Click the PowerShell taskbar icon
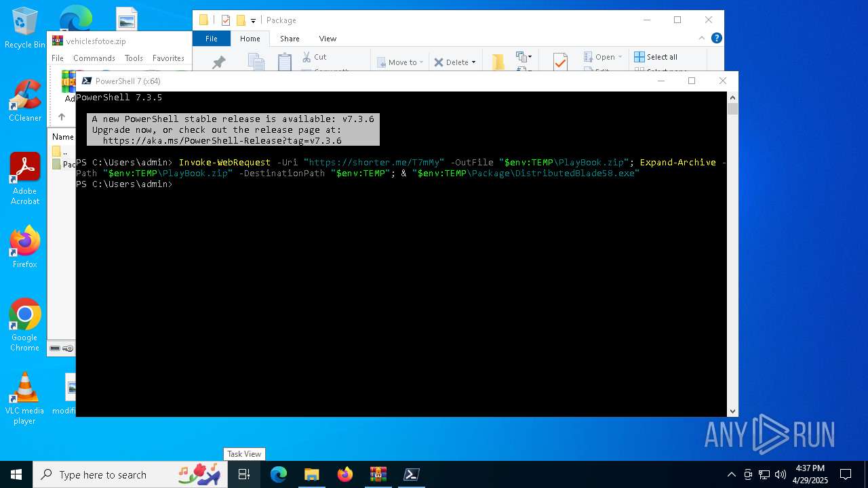Screen dimensions: 868x488 pos(411,474)
